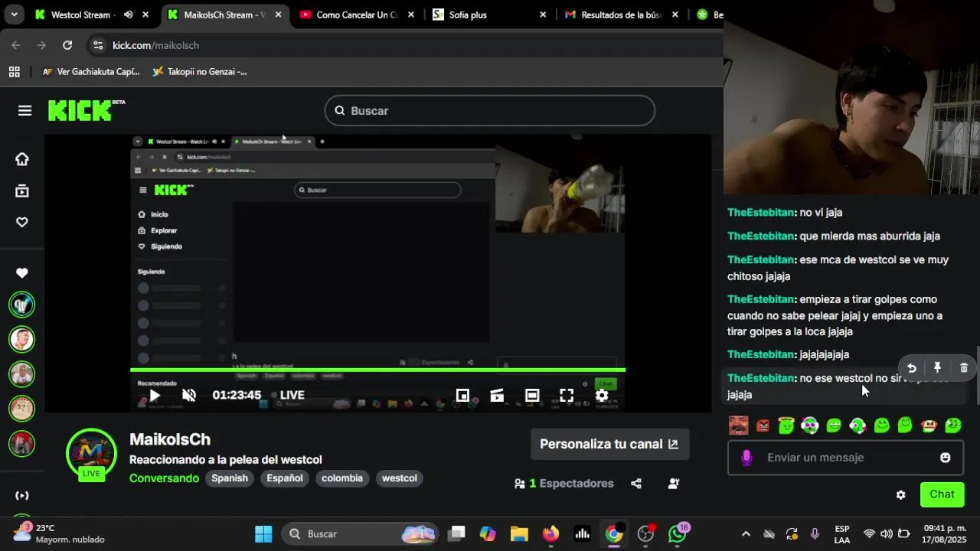
Task: Insert the laughing man face emote
Action: [738, 425]
